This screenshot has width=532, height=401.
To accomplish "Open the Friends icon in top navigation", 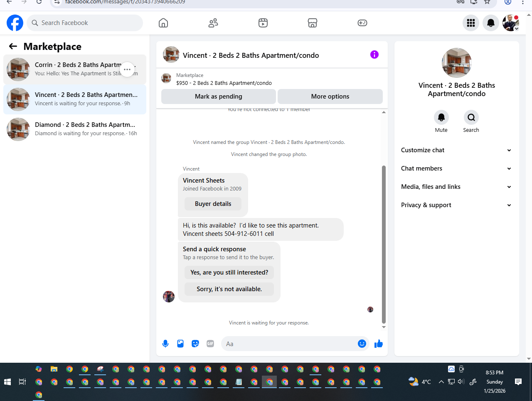I will [x=213, y=23].
